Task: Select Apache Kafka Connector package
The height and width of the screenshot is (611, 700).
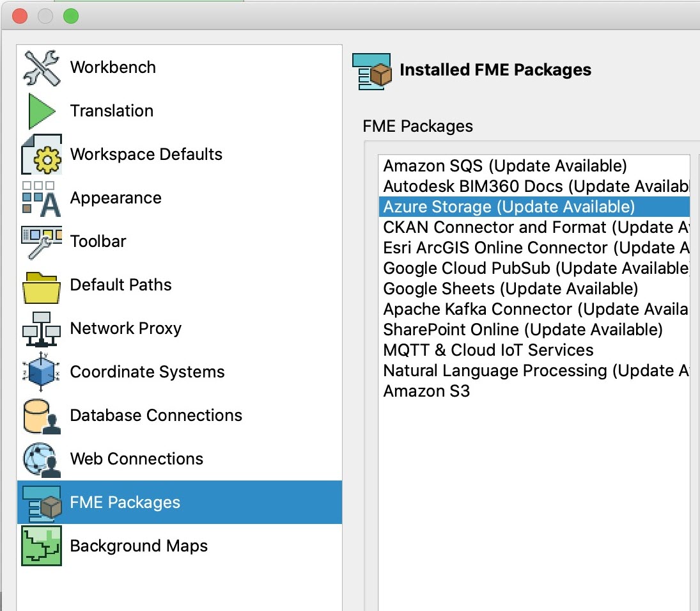Action: [x=534, y=310]
